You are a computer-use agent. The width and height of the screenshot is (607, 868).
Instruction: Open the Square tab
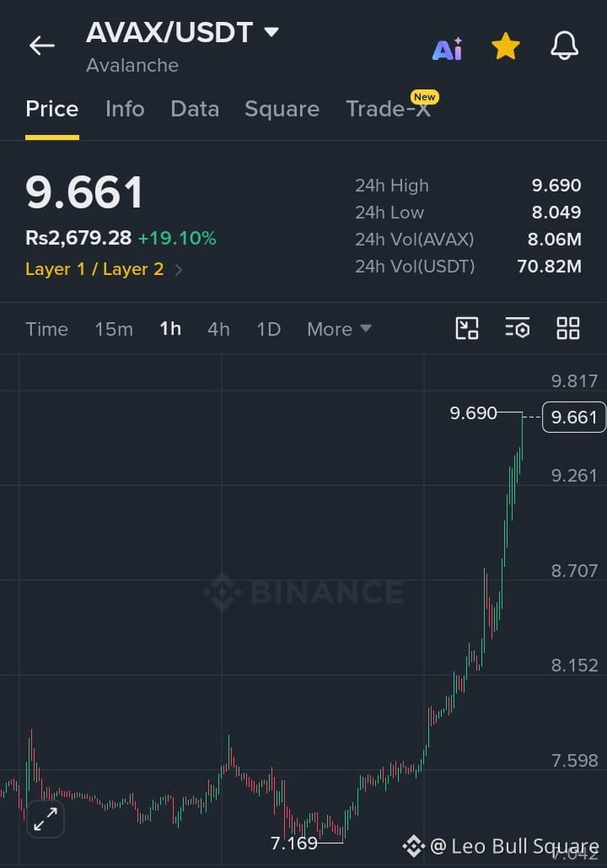tap(282, 109)
